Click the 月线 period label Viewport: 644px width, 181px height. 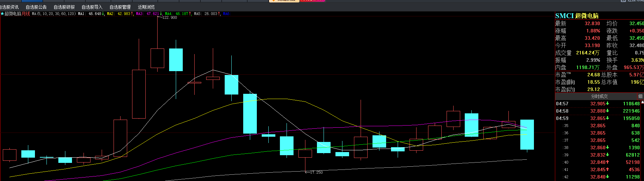[26, 14]
